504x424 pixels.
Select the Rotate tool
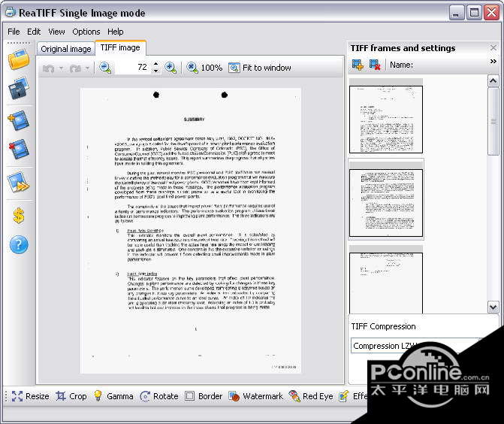[x=159, y=396]
